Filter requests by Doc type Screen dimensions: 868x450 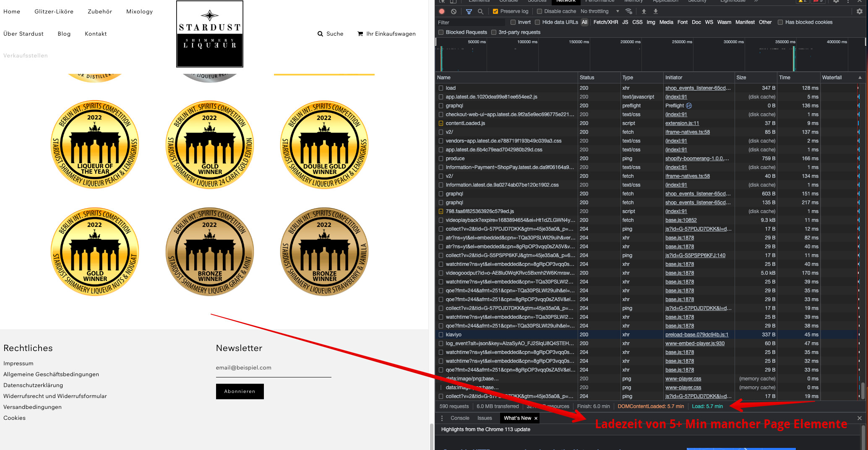pos(696,22)
